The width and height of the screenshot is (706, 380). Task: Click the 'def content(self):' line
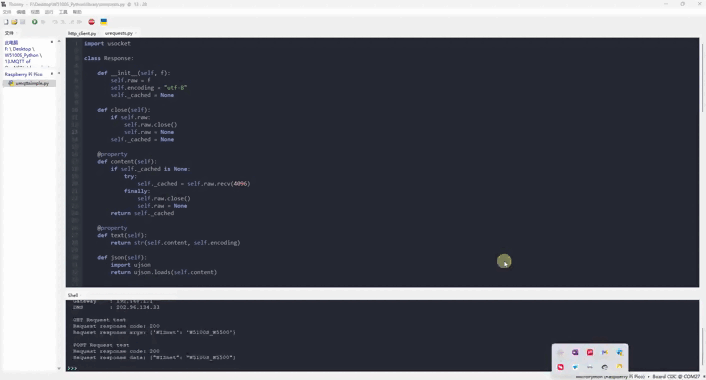coord(127,162)
